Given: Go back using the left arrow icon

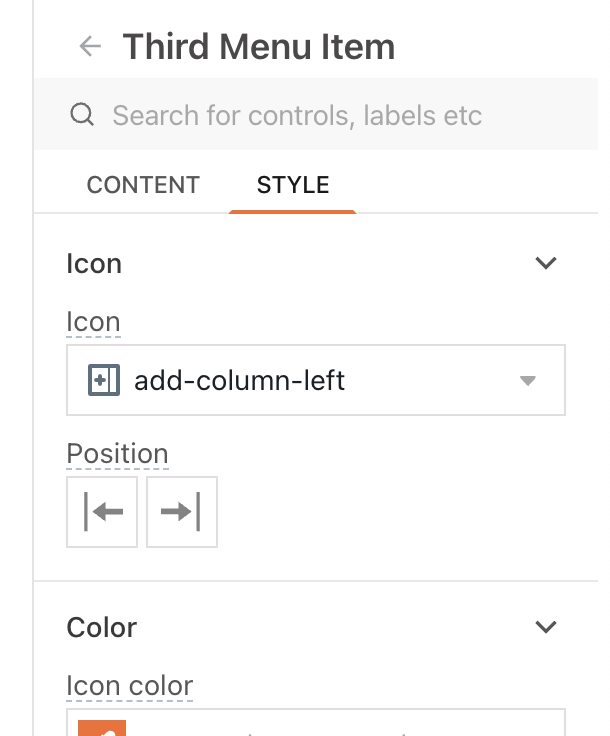Looking at the screenshot, I should (x=91, y=46).
